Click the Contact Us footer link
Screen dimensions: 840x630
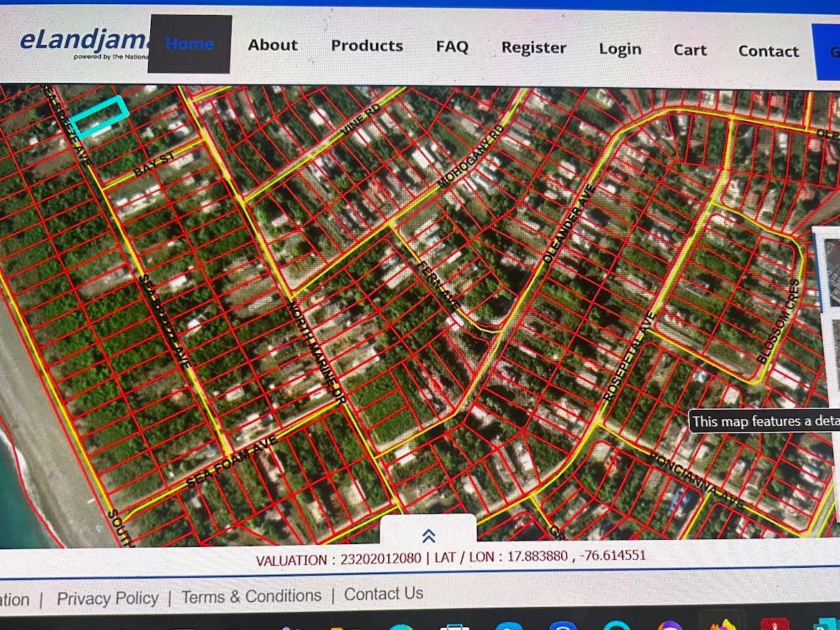coord(384,594)
